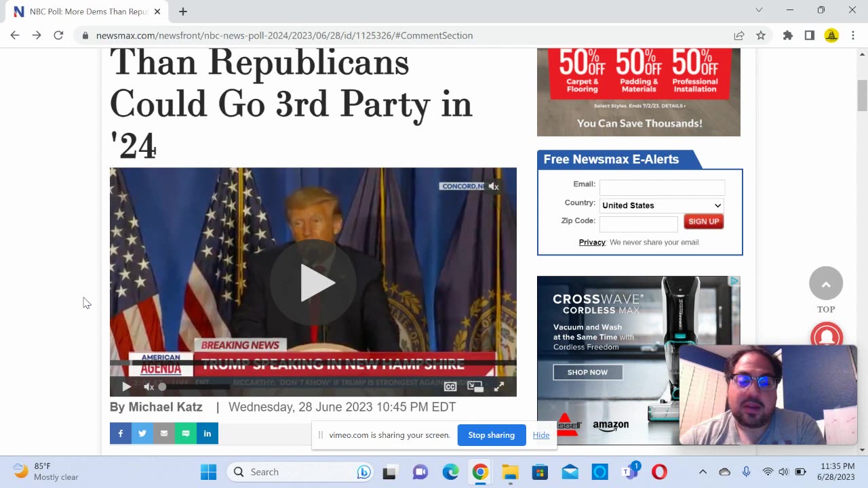
Task: Unmute the video using control bar speaker
Action: coord(149,386)
